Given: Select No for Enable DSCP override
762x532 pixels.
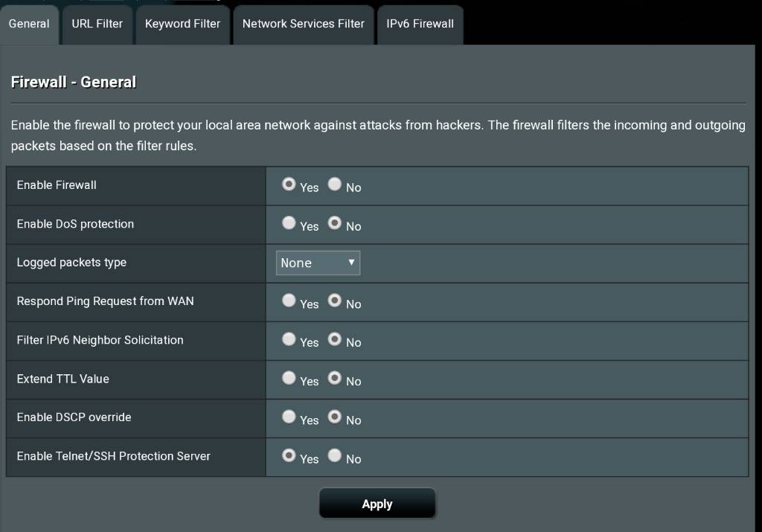Looking at the screenshot, I should point(335,417).
